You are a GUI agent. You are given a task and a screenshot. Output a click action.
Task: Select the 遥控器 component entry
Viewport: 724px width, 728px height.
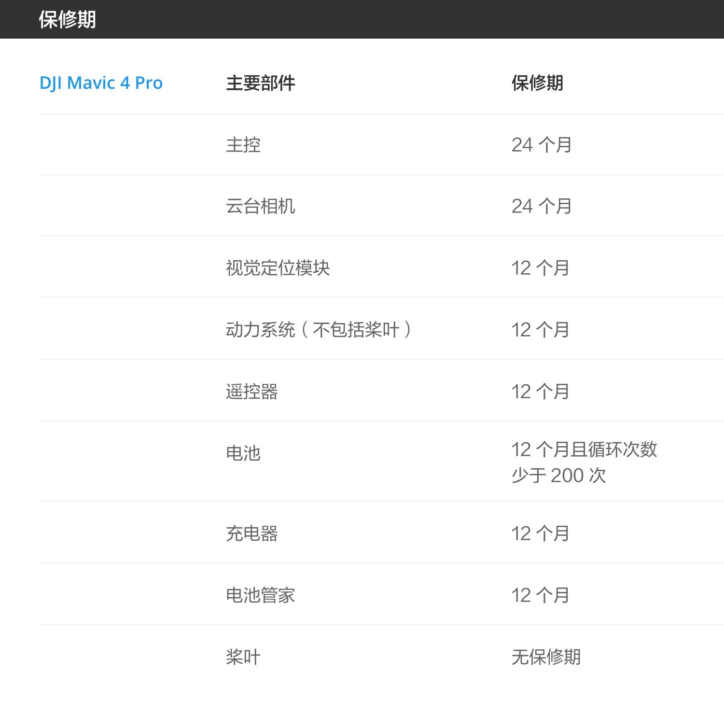tap(251, 392)
